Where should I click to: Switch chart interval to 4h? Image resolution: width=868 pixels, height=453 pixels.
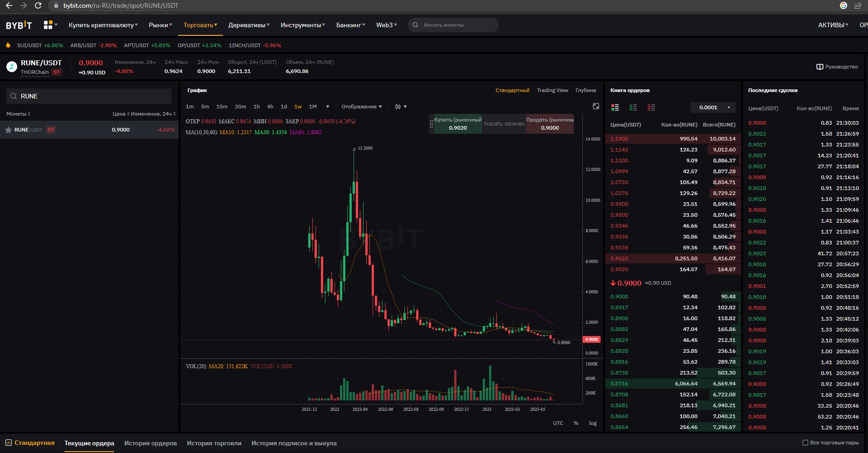[x=270, y=107]
